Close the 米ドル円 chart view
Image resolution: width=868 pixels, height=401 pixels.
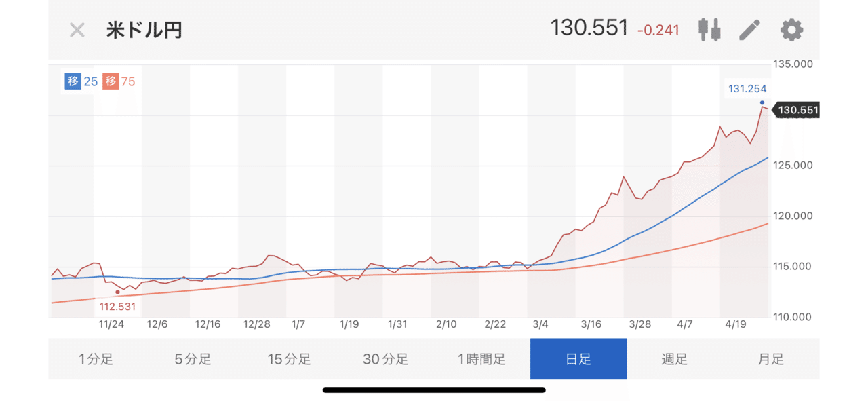77,30
